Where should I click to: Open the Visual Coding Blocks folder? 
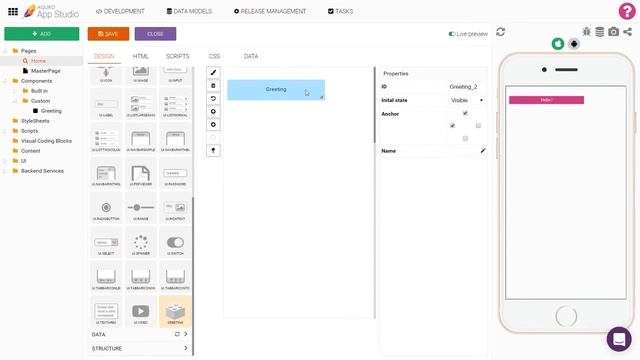tap(47, 141)
